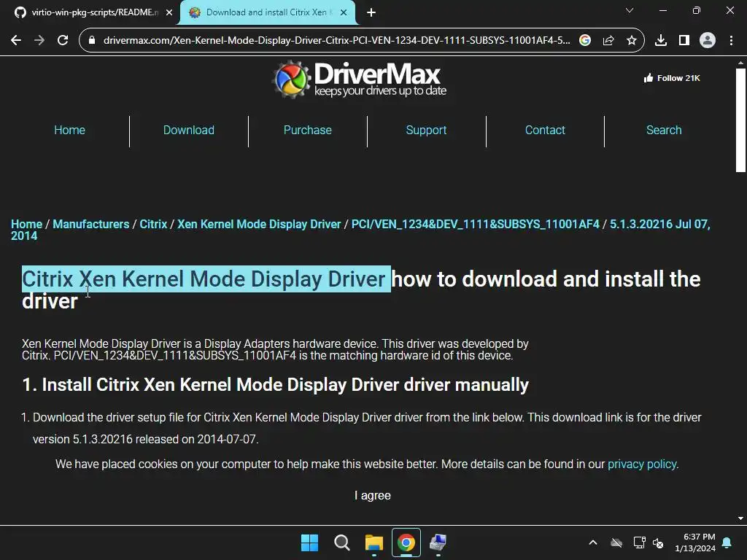This screenshot has height=560, width=747.
Task: Click the Chrome taskbar icon
Action: point(406,542)
